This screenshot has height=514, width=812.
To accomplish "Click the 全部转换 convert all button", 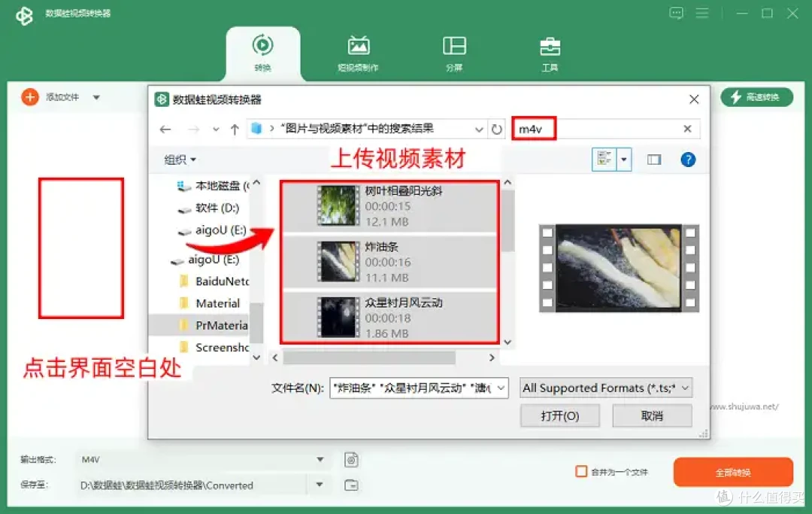I will pyautogui.click(x=733, y=472).
